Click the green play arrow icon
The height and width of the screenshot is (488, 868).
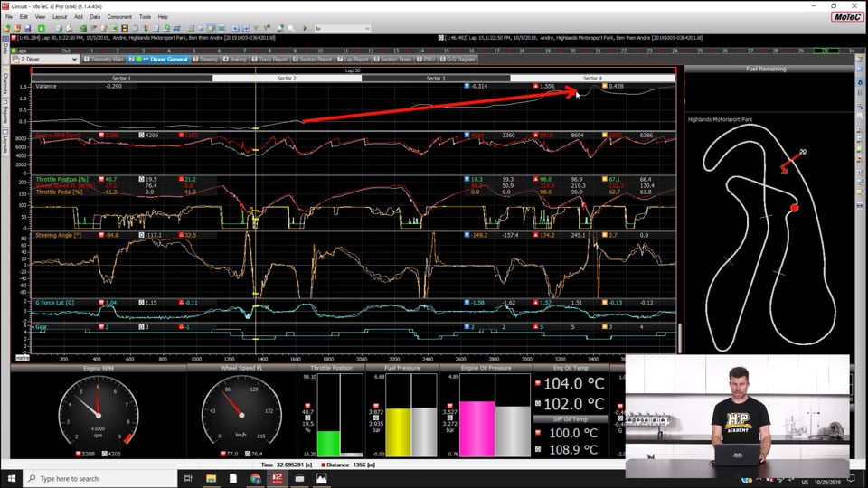(x=305, y=28)
